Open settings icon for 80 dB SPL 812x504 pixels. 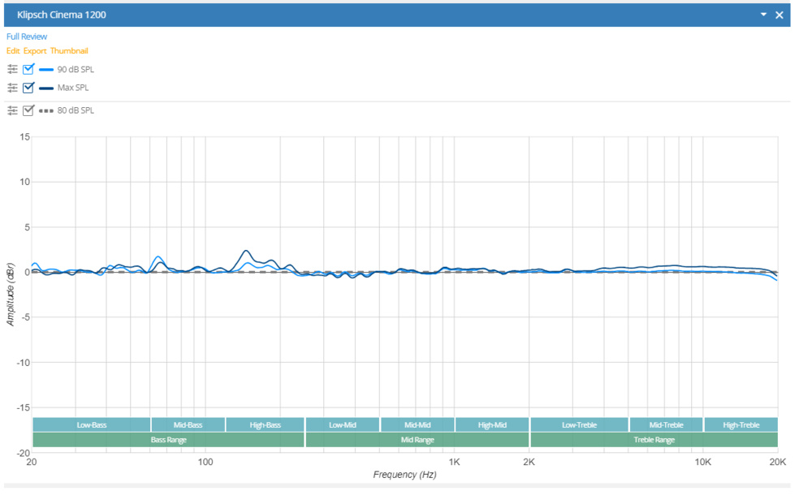12,110
